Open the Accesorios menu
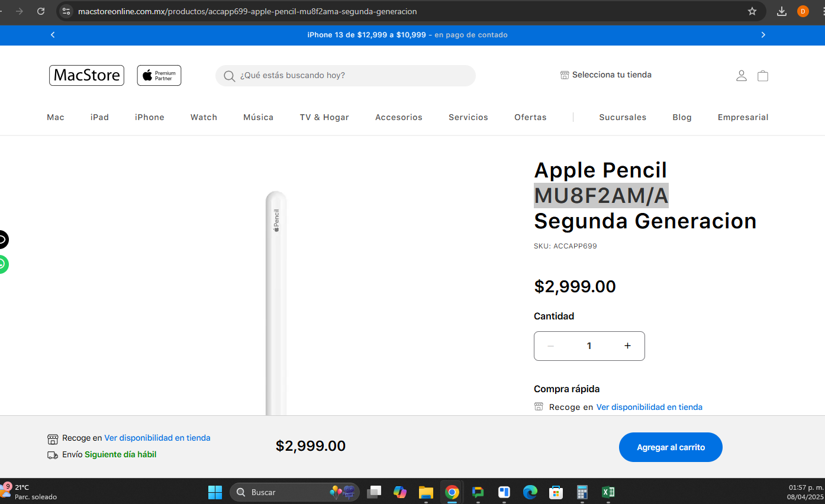Viewport: 825px width, 504px height. (x=399, y=117)
